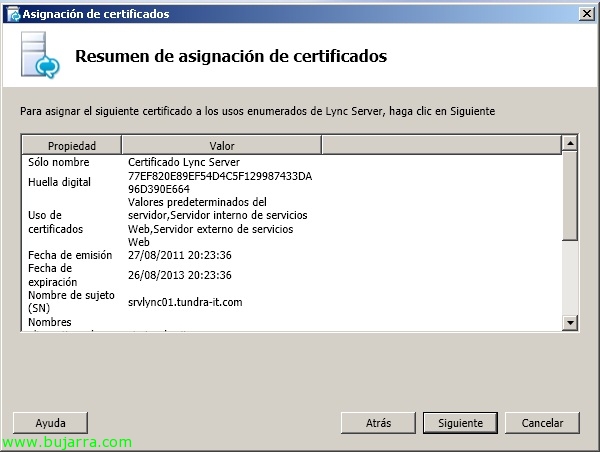This screenshot has height=452, width=600.
Task: Sort by the Valor column header
Action: (222, 145)
